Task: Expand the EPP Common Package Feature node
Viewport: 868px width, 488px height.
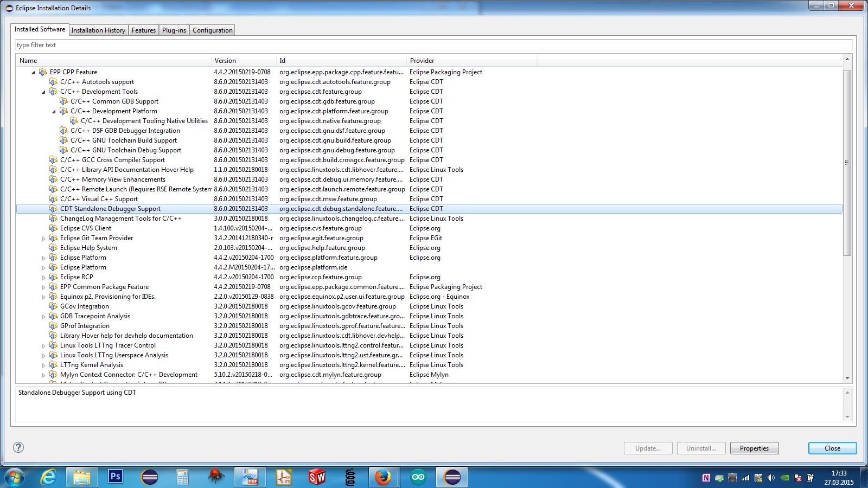Action: click(x=43, y=287)
